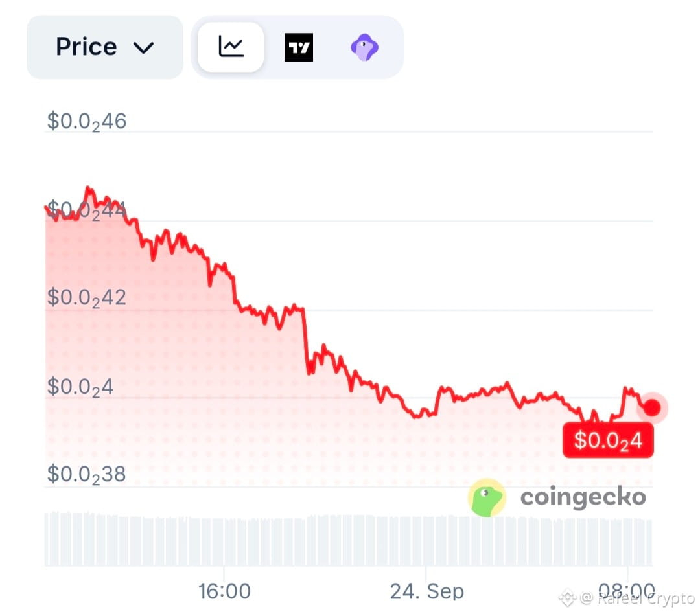Expand the chevron next to Price
The height and width of the screenshot is (614, 700).
point(144,48)
